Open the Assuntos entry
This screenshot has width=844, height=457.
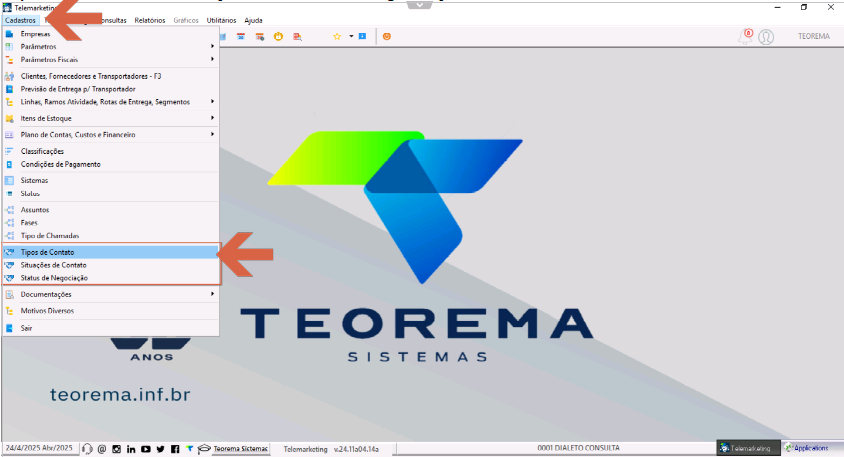coord(111,209)
